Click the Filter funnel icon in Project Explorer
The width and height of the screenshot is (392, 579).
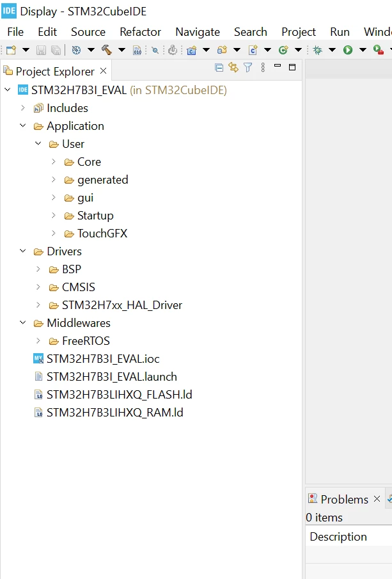coord(248,68)
